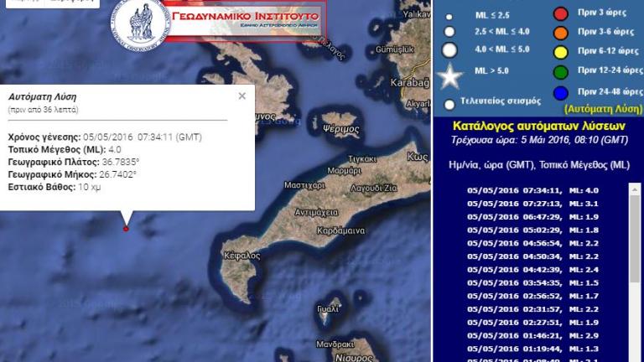Click the Τιγκάκι map label

coord(362,159)
